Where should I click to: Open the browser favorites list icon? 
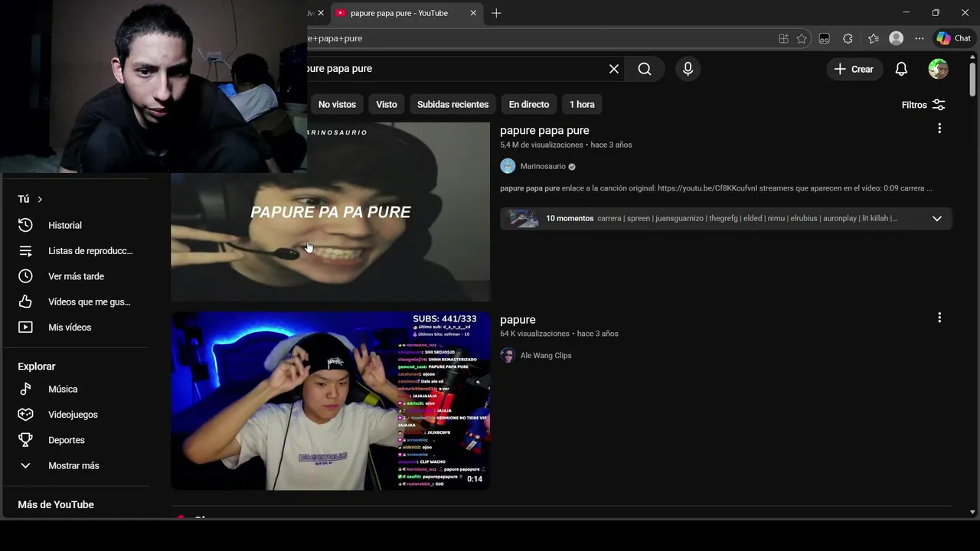[x=874, y=38]
